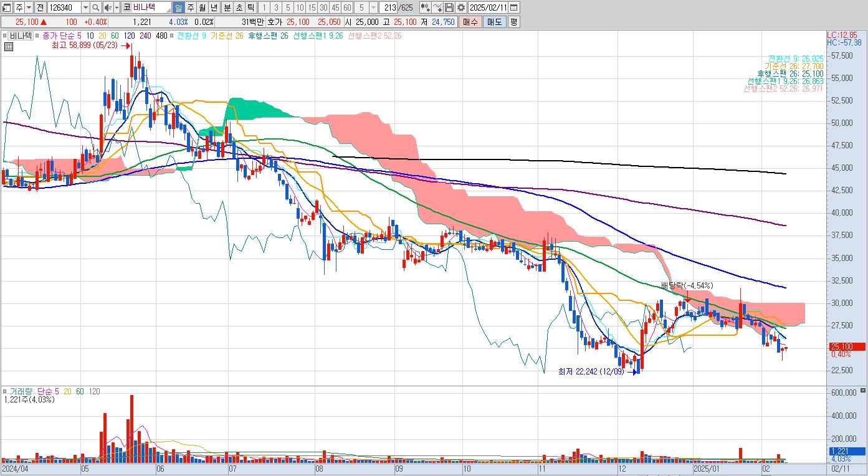Select the 1 minute interval button

pyautogui.click(x=264, y=7)
